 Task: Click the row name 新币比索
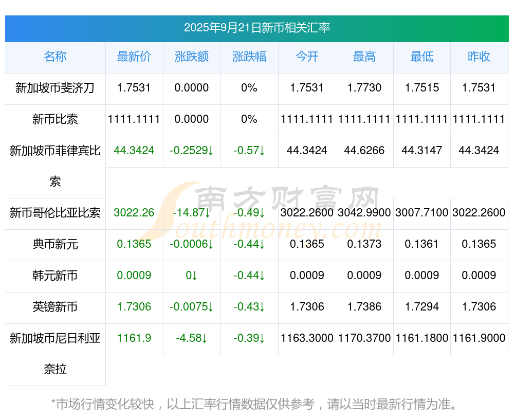tap(55, 119)
